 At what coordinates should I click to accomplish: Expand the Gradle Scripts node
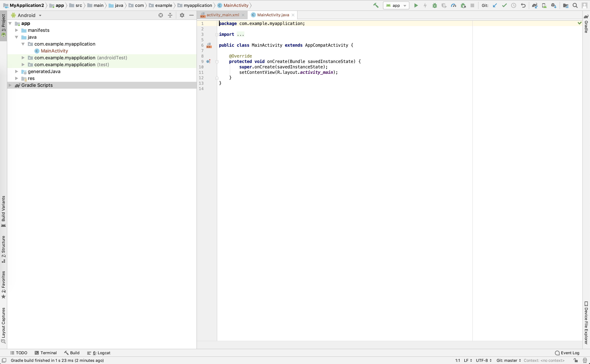coord(10,85)
